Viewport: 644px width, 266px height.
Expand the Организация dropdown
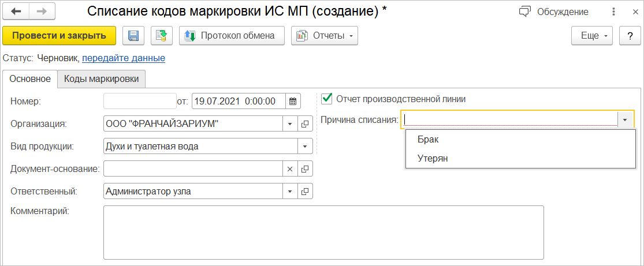point(291,123)
